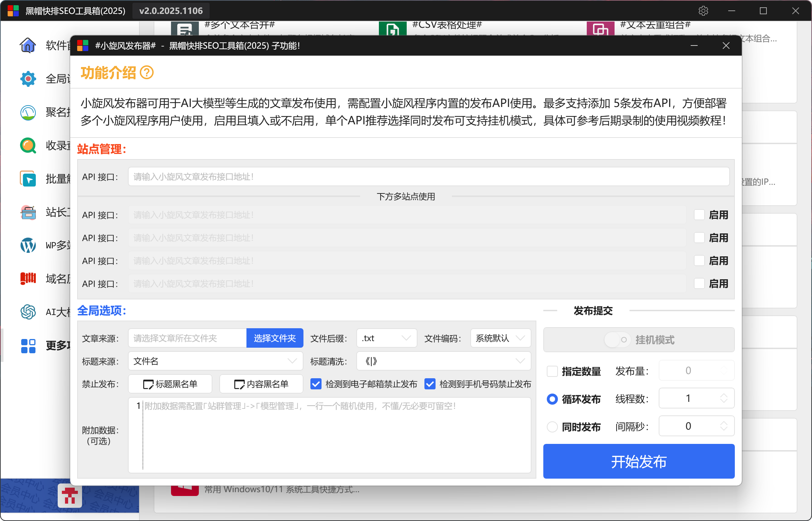Select the 同时发布 radio button

[x=552, y=427]
